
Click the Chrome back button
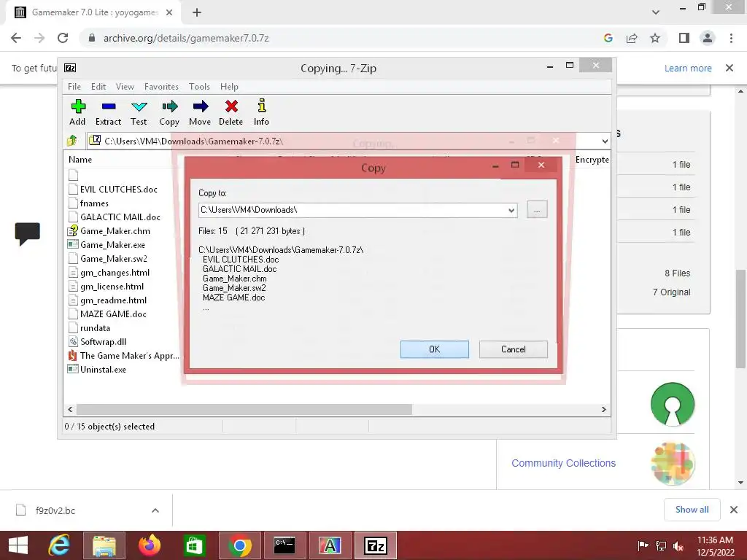pyautogui.click(x=16, y=38)
